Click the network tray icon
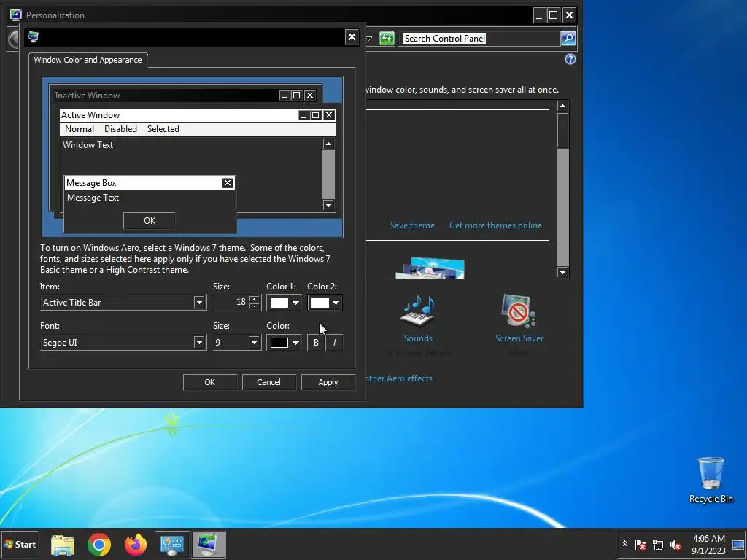The height and width of the screenshot is (560, 747). pos(658,544)
